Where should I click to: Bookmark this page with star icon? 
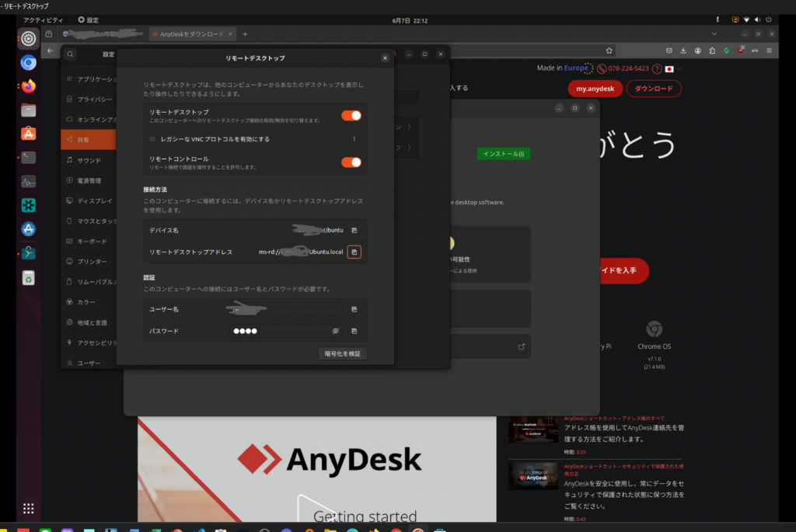610,50
